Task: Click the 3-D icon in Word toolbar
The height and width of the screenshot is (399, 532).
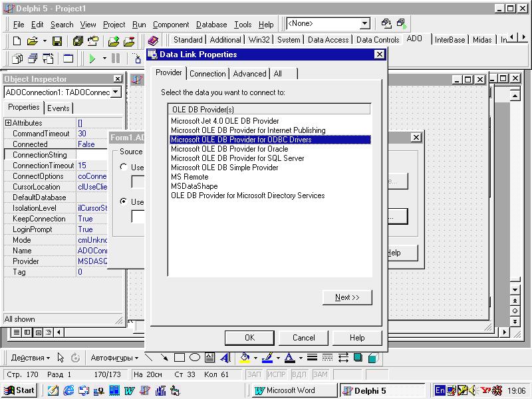Action: (373, 358)
